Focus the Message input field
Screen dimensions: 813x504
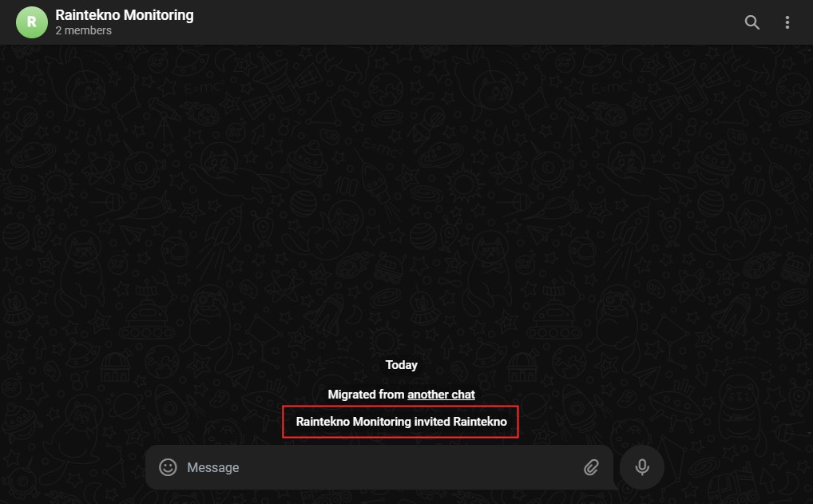(x=381, y=467)
